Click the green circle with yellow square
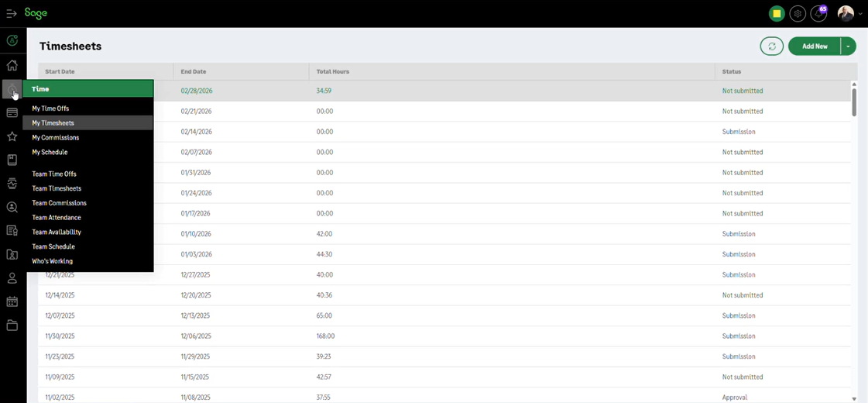Image resolution: width=868 pixels, height=403 pixels. 777,14
